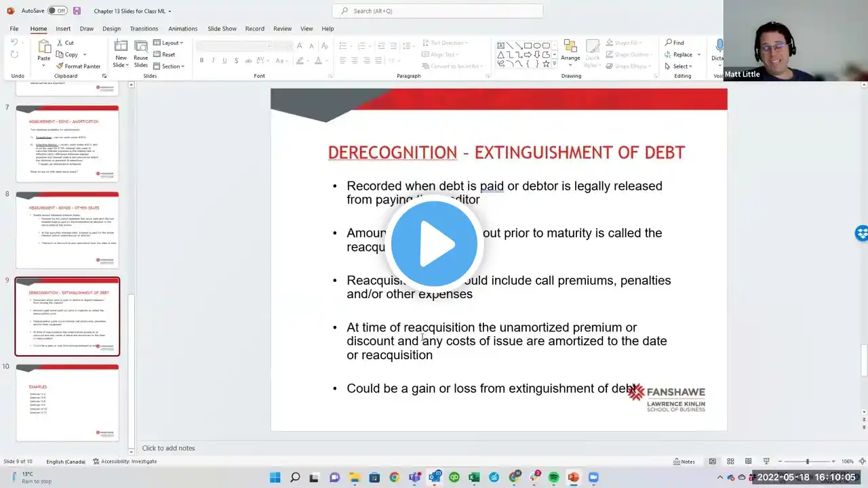Show hidden icons in system tray
868x488 pixels.
(720, 478)
